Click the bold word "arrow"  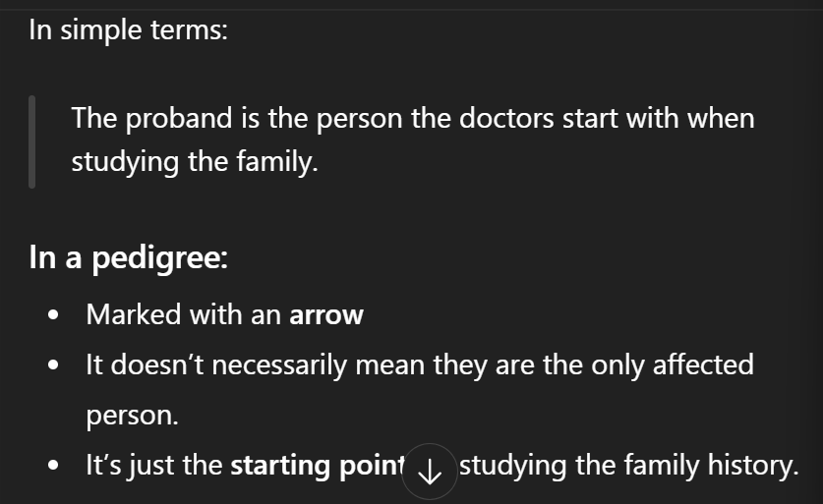tap(326, 315)
